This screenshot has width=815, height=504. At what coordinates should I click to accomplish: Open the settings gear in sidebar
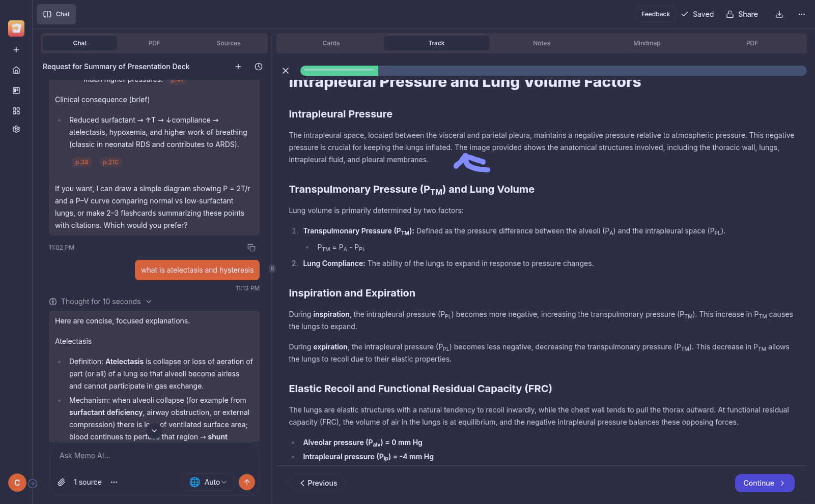tap(16, 129)
